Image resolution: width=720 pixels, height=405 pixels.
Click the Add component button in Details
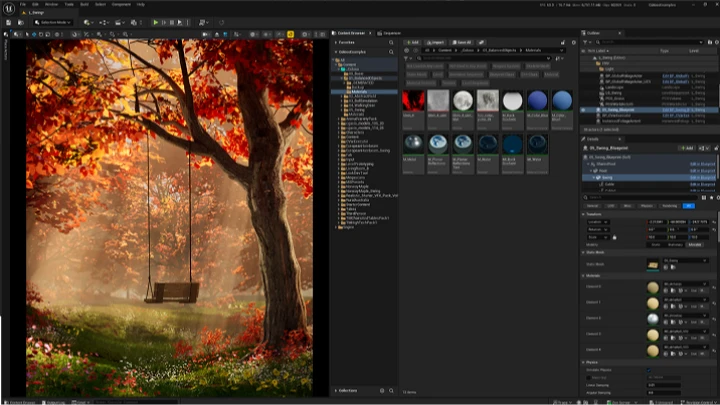click(x=687, y=148)
